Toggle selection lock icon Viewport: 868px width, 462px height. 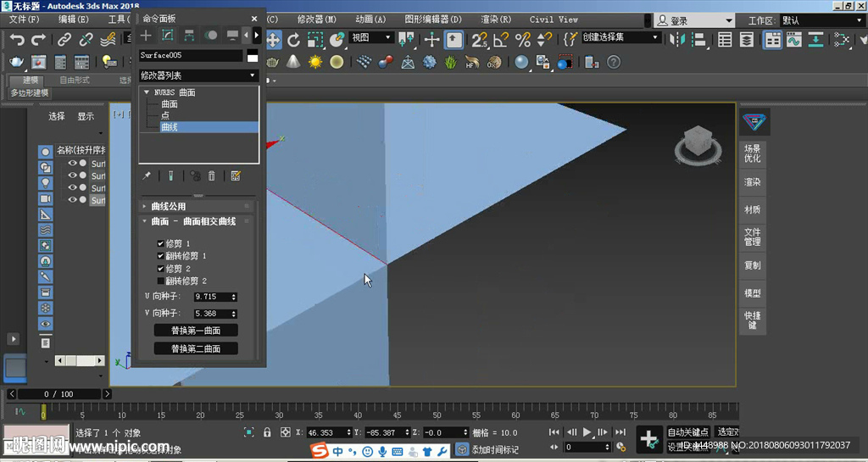(x=267, y=432)
